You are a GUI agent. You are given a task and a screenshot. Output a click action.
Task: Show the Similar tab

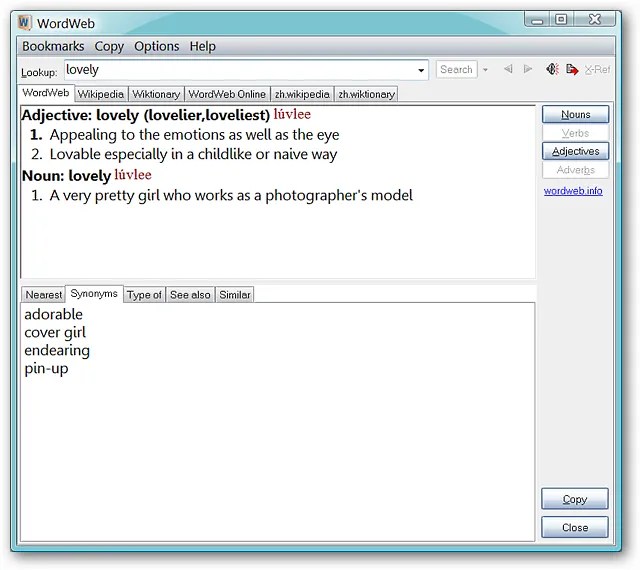(x=235, y=294)
